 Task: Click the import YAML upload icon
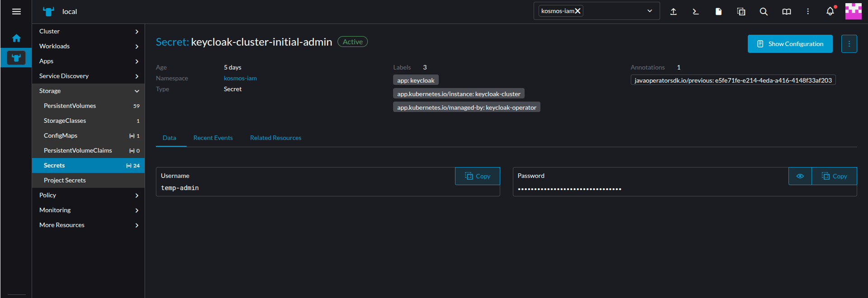pos(673,12)
